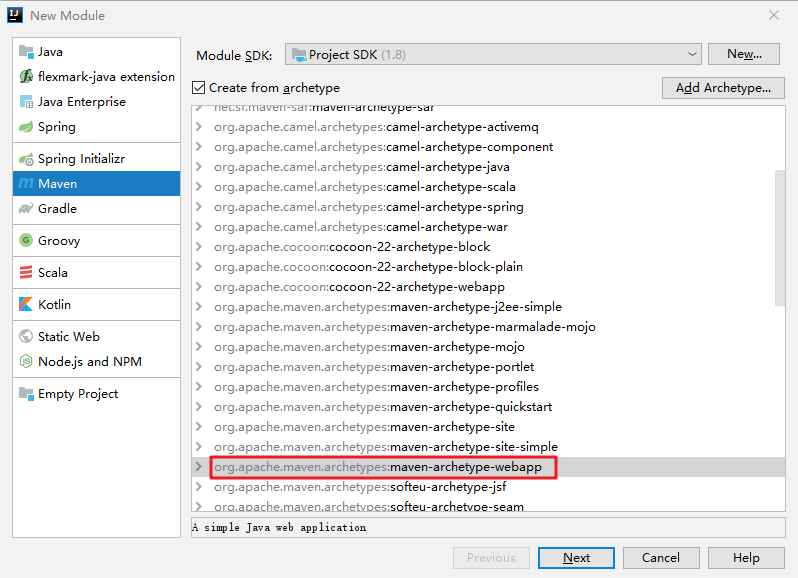This screenshot has height=578, width=798.
Task: Select softeu-archetype-jsf row
Action: click(x=488, y=487)
